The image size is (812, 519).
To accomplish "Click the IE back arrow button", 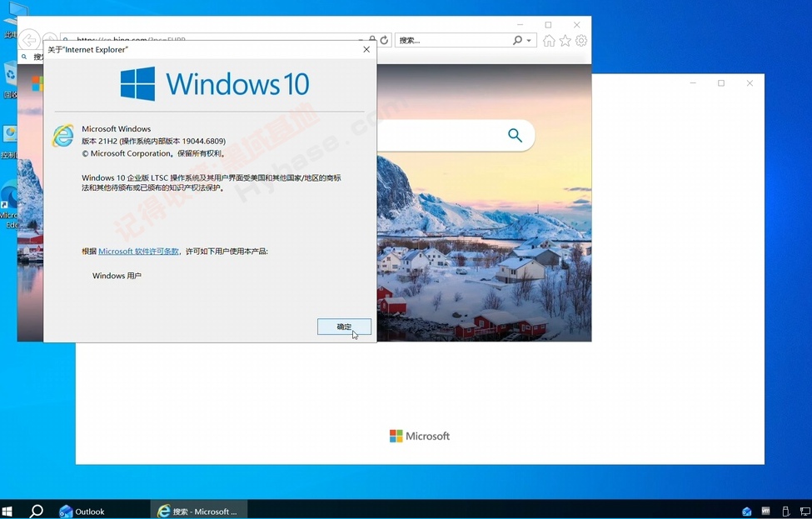I will pyautogui.click(x=29, y=39).
